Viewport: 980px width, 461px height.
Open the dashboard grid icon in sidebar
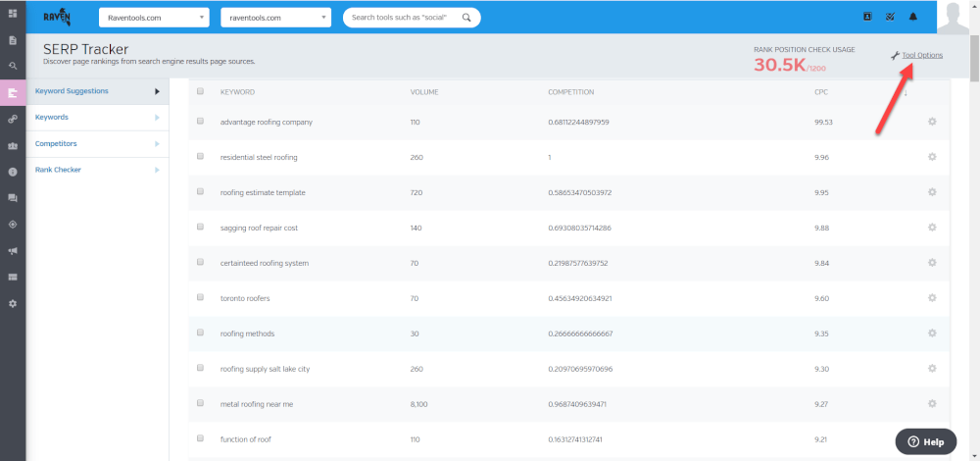[13, 13]
